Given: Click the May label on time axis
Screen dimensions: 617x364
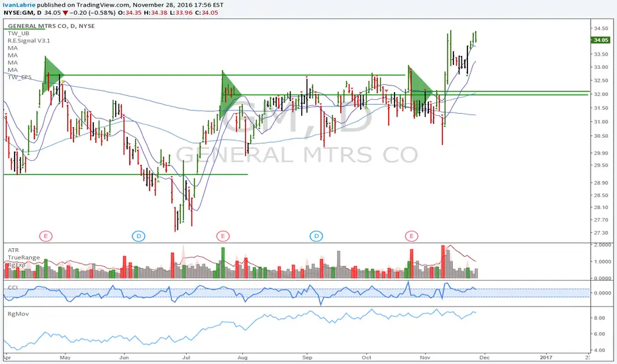Looking at the screenshot, I should pyautogui.click(x=65, y=357).
